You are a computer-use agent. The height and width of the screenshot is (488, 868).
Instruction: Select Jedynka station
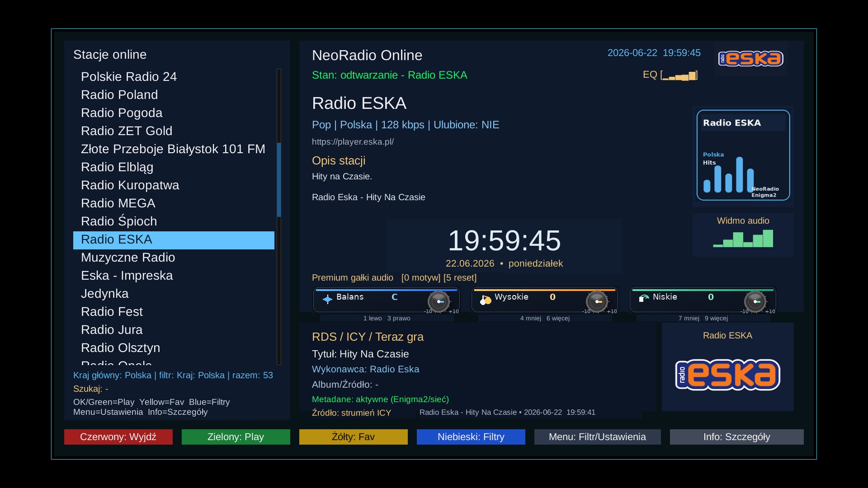pos(174,294)
